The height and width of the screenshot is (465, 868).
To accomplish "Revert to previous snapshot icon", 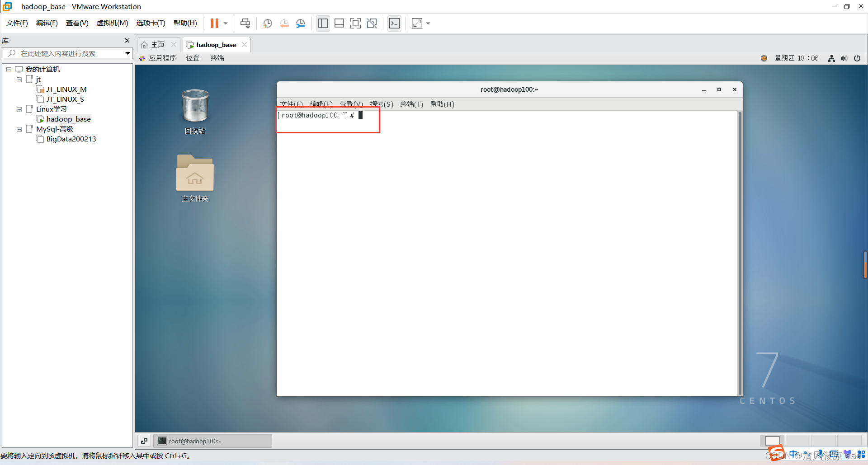I will point(284,23).
